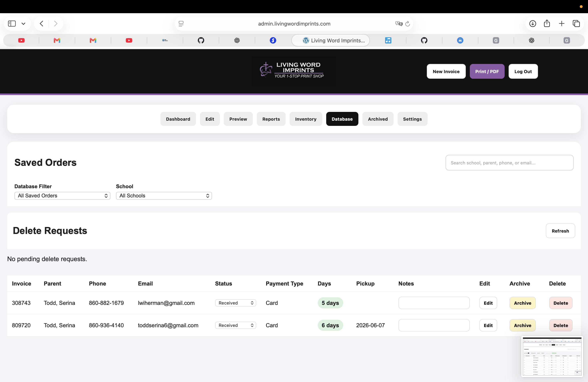
Task: Click phone number 860-936-4140
Action: (106, 325)
